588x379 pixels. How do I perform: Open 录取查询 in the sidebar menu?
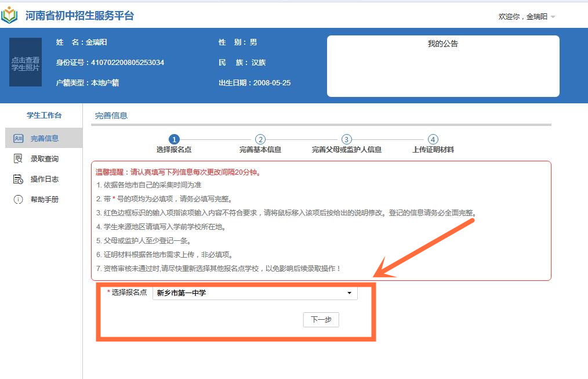45,158
